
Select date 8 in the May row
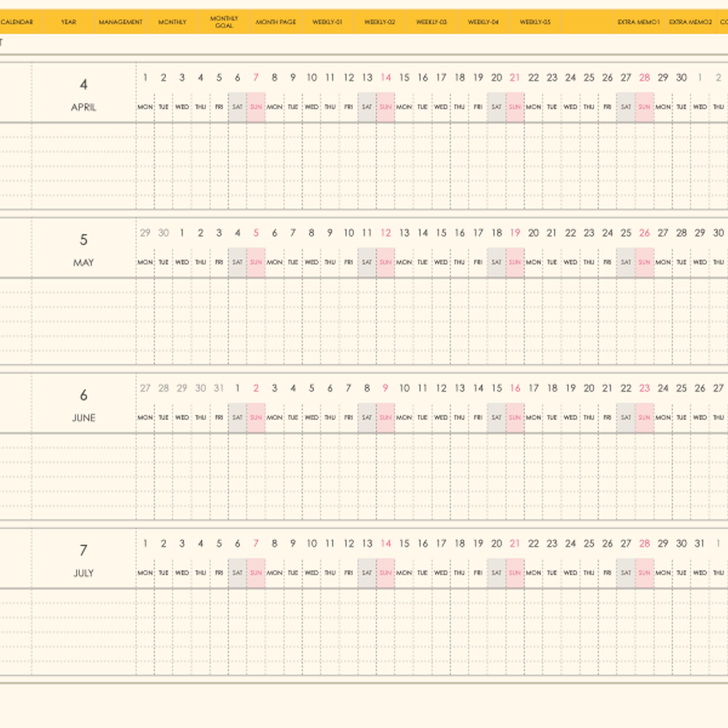(x=312, y=233)
